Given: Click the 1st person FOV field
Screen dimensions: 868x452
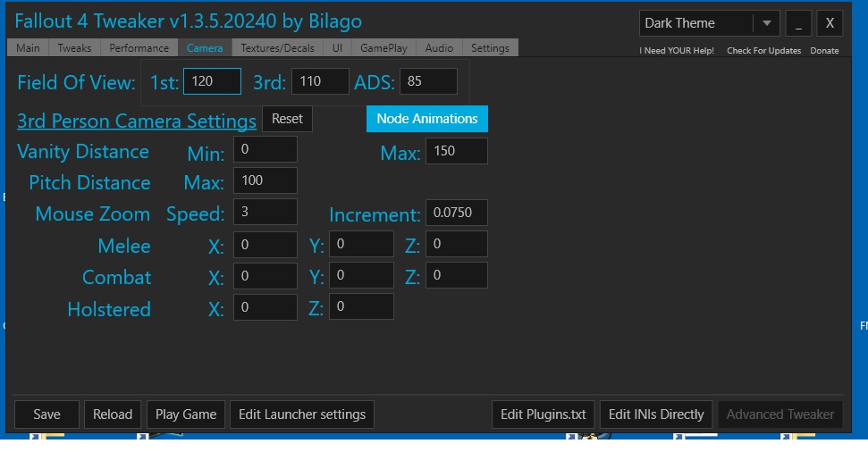Looking at the screenshot, I should click(x=212, y=81).
